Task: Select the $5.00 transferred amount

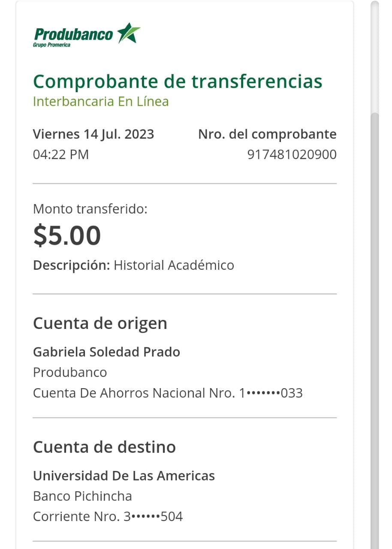Action: pyautogui.click(x=67, y=235)
